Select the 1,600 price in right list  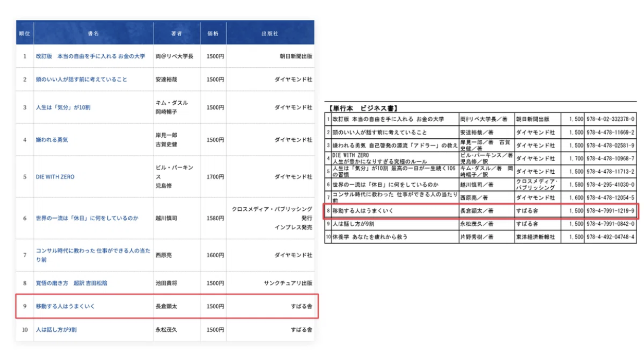(576, 198)
